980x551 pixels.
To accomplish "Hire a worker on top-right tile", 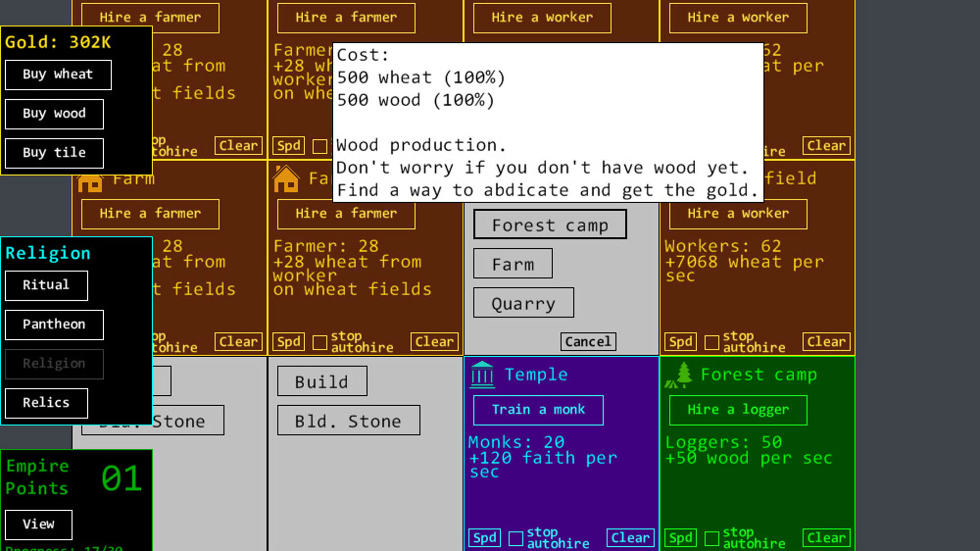I will (x=738, y=18).
